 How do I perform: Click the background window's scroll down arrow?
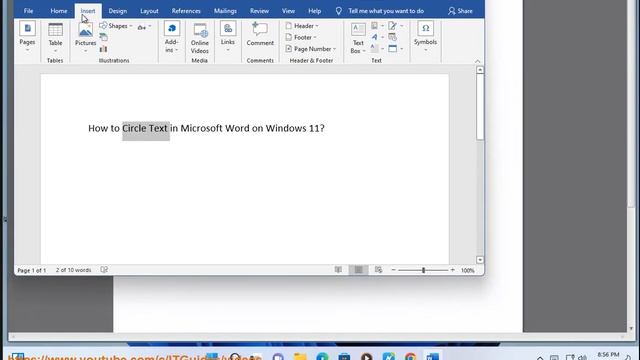[631, 328]
